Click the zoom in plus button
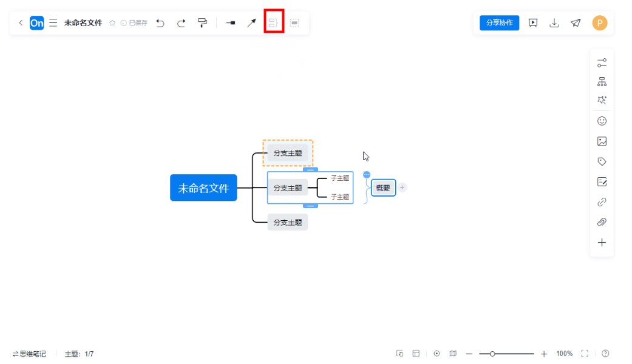The width and height of the screenshot is (632, 364). [x=544, y=354]
